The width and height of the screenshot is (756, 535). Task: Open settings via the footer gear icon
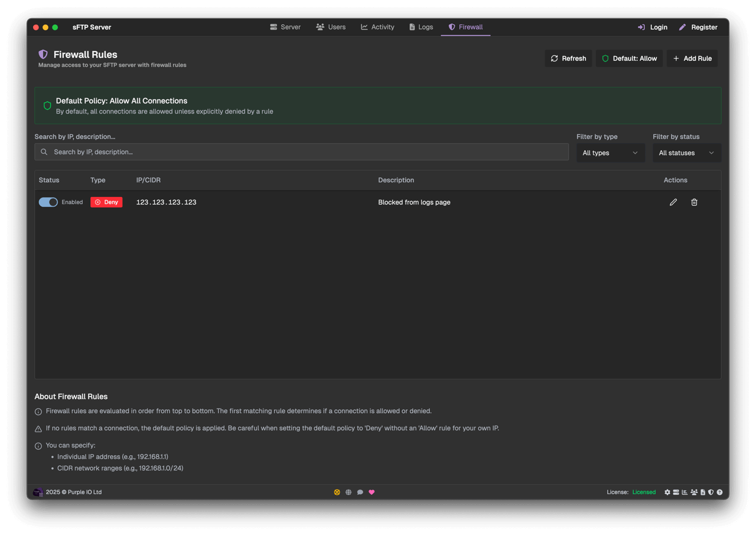(667, 492)
